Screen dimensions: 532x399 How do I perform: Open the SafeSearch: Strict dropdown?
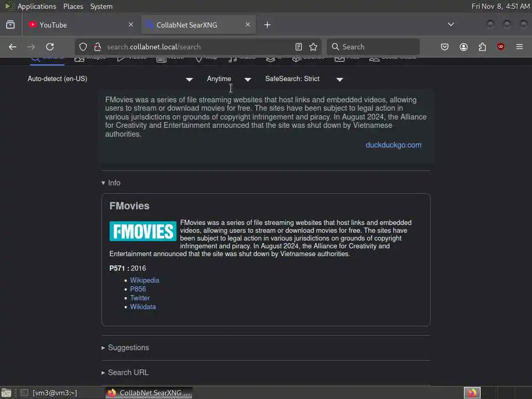tap(304, 79)
